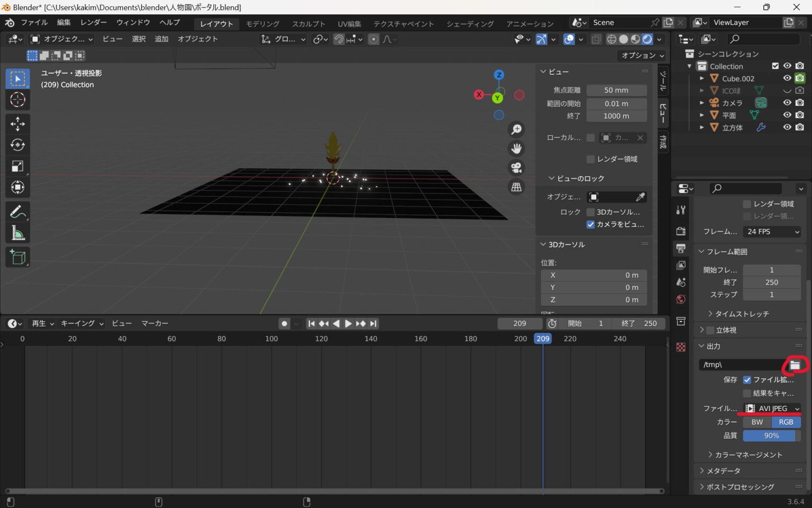Toggle camera view icon in viewport
The width and height of the screenshot is (812, 508).
click(516, 168)
